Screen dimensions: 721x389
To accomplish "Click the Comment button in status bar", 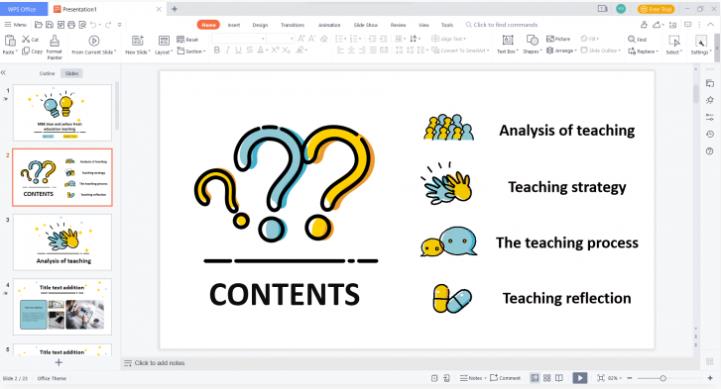I will pyautogui.click(x=505, y=378).
